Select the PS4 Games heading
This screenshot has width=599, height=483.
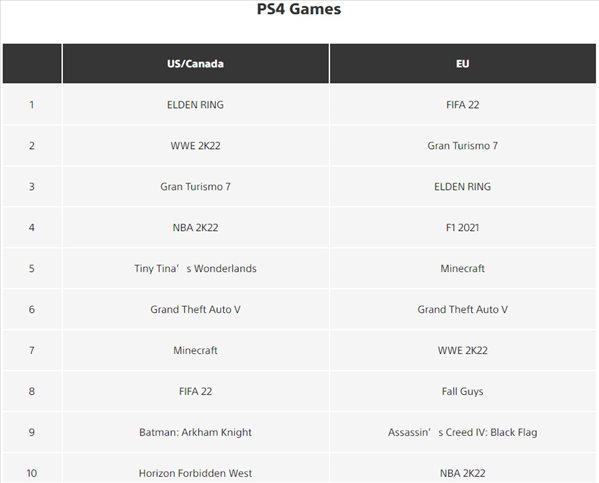(299, 9)
